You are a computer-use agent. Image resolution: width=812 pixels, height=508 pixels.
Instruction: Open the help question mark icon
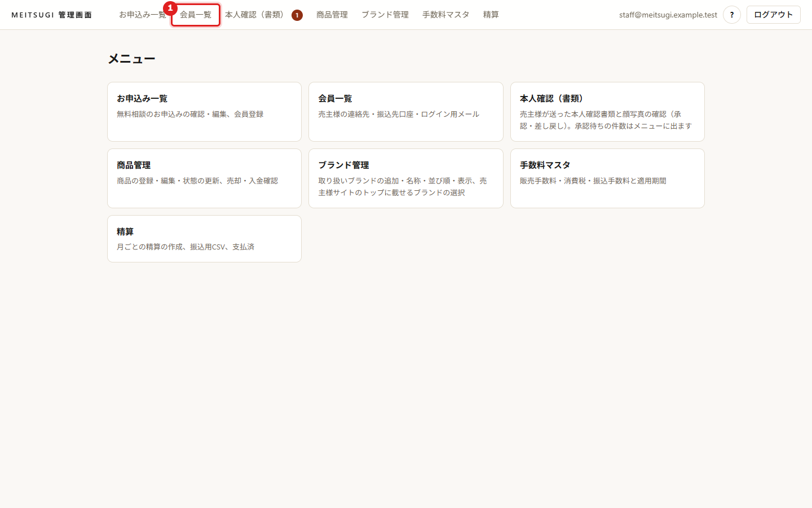[731, 15]
